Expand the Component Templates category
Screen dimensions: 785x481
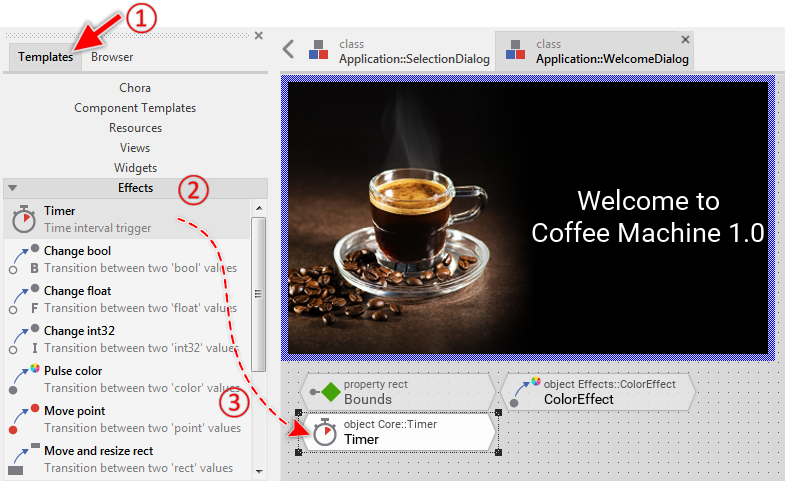coord(135,108)
